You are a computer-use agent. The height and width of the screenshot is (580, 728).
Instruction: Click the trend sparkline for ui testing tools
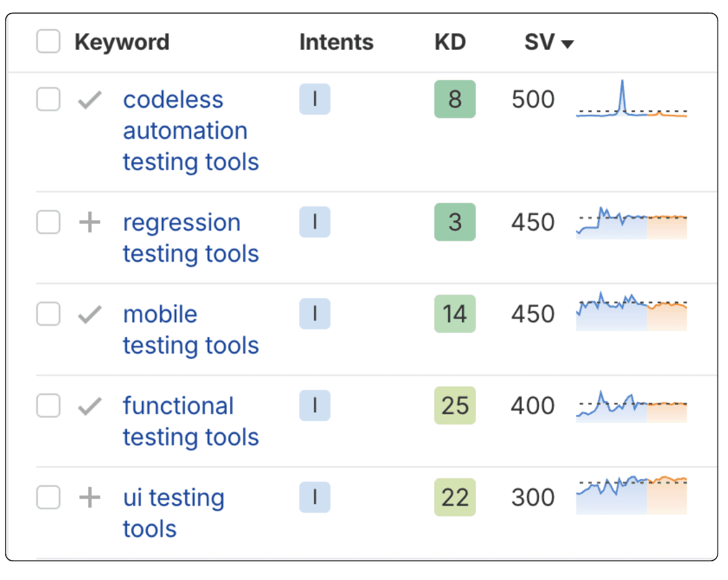click(631, 495)
